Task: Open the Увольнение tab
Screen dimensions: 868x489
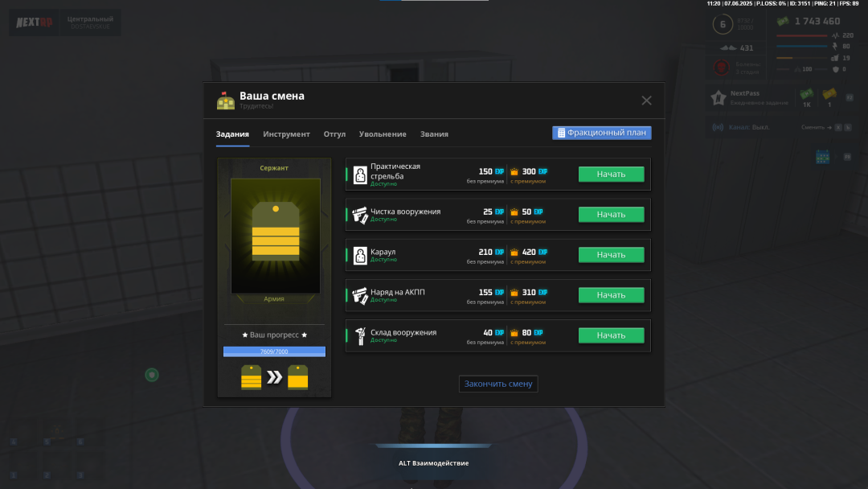Action: [x=383, y=134]
